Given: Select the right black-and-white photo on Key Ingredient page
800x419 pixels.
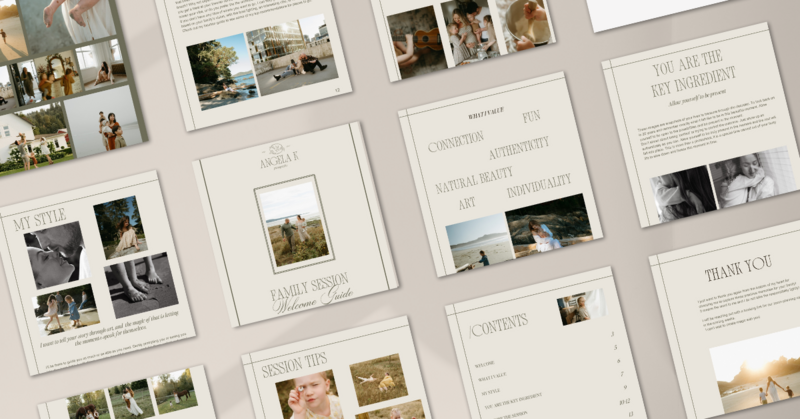Looking at the screenshot, I should (752, 176).
